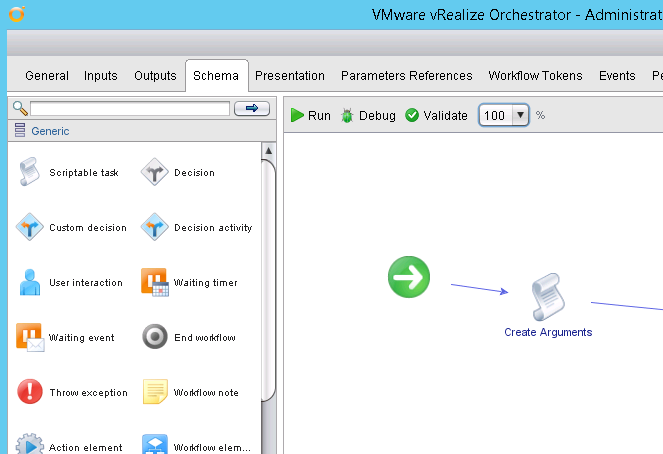The height and width of the screenshot is (454, 663).
Task: Click the Action element label
Action: pos(86,447)
